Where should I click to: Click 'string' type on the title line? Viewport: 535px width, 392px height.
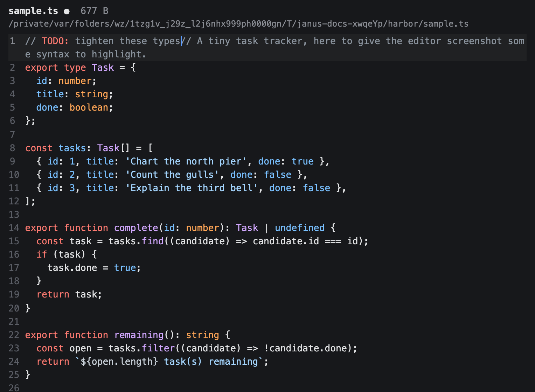click(x=92, y=94)
